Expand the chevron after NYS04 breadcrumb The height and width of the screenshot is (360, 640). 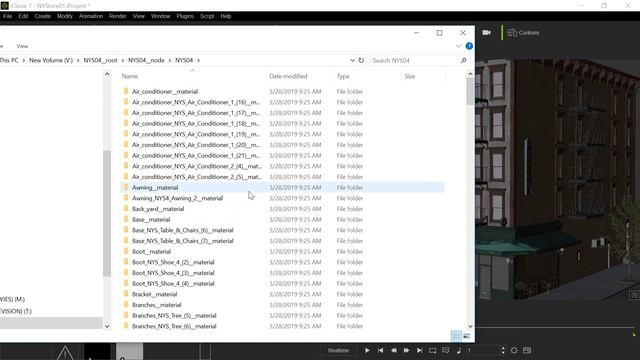(198, 60)
